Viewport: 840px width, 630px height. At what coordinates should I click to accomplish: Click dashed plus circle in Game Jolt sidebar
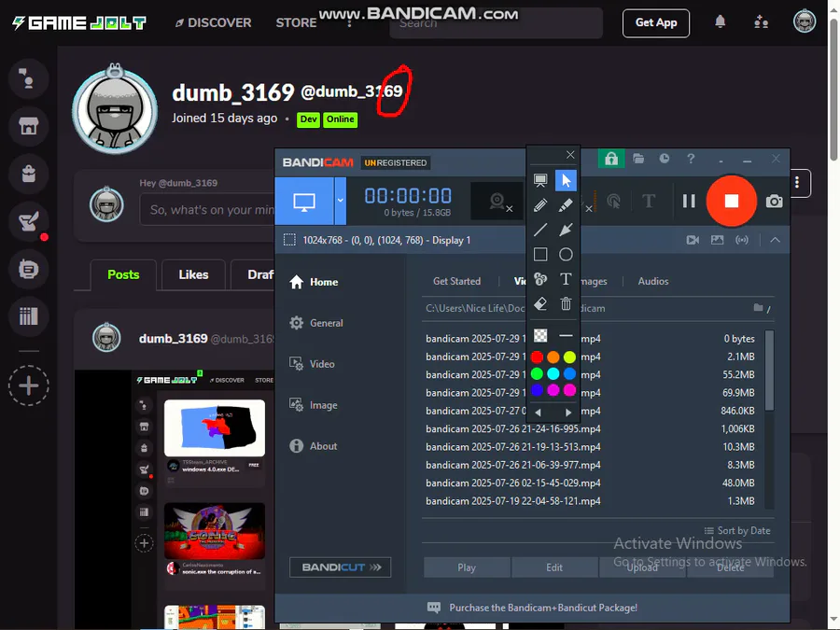[28, 385]
